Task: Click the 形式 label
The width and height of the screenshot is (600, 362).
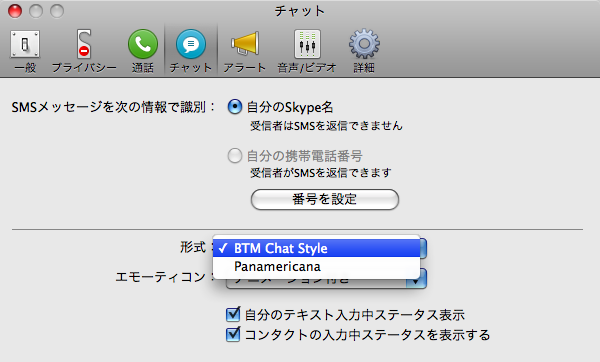Action: (193, 247)
